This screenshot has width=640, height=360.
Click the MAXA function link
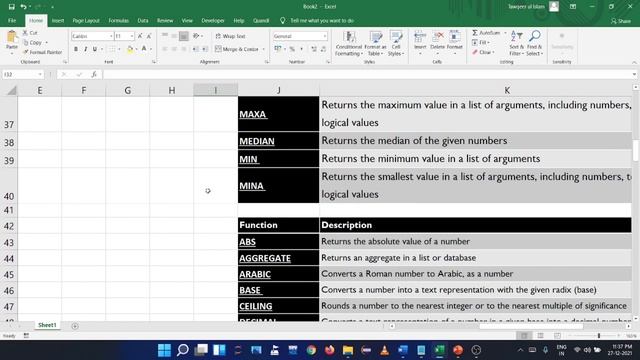click(253, 114)
